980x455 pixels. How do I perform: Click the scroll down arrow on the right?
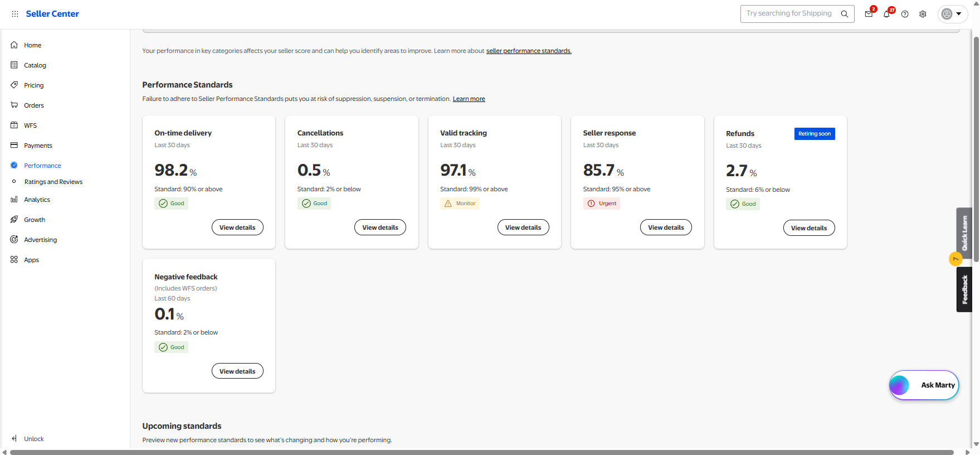[x=976, y=444]
